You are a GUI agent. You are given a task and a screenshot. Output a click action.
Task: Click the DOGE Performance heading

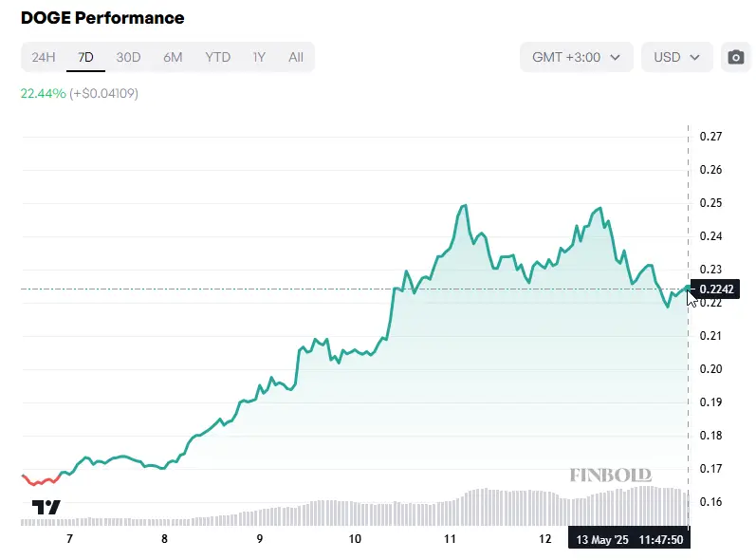[x=102, y=18]
